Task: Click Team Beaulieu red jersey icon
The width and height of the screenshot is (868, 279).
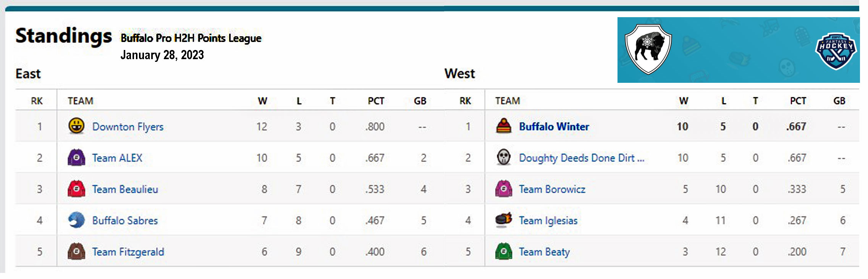Action: (x=76, y=189)
